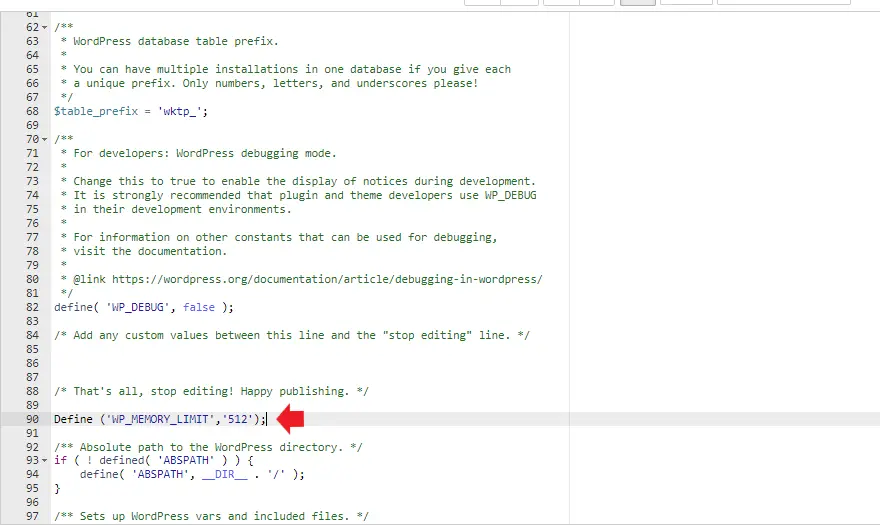Click line number 68 in the gutter
880x525 pixels.
32,111
